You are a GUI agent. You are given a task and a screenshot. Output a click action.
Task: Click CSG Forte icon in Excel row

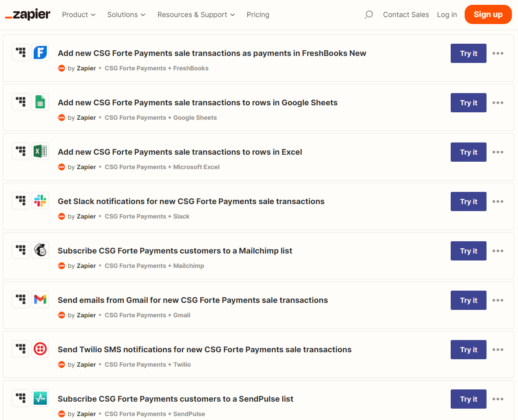pyautogui.click(x=21, y=151)
